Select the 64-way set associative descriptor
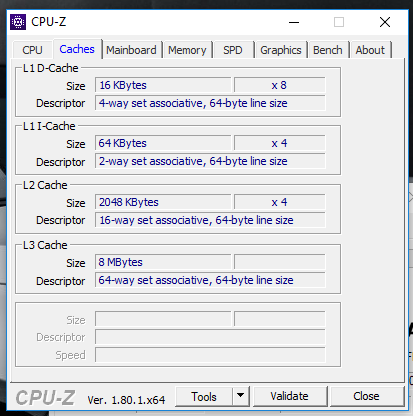Image resolution: width=413 pixels, height=416 pixels. click(210, 280)
